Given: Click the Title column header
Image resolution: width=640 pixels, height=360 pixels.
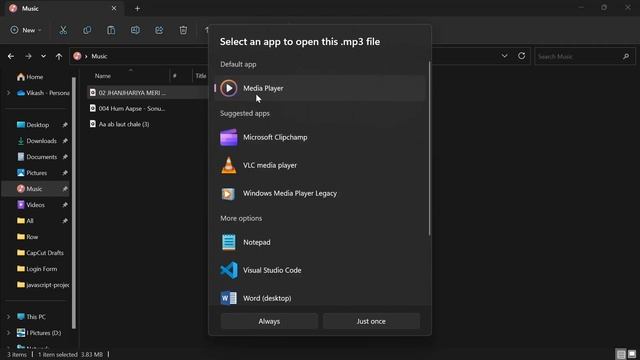Looking at the screenshot, I should point(201,76).
